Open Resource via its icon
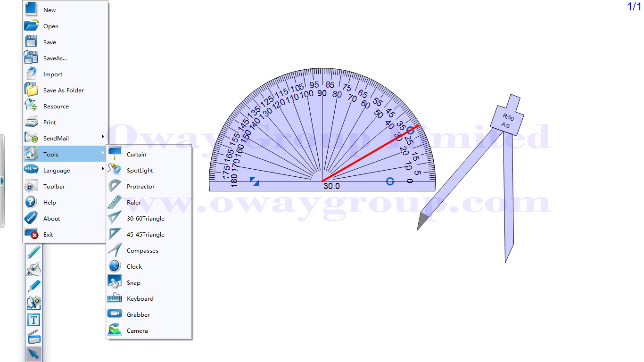The image size is (644, 362). (x=31, y=106)
